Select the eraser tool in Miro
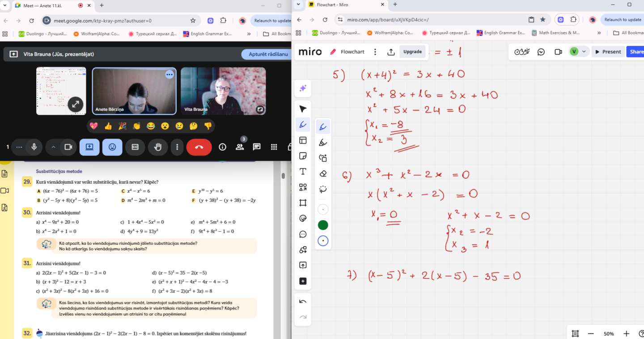The width and height of the screenshot is (644, 339). point(323,173)
